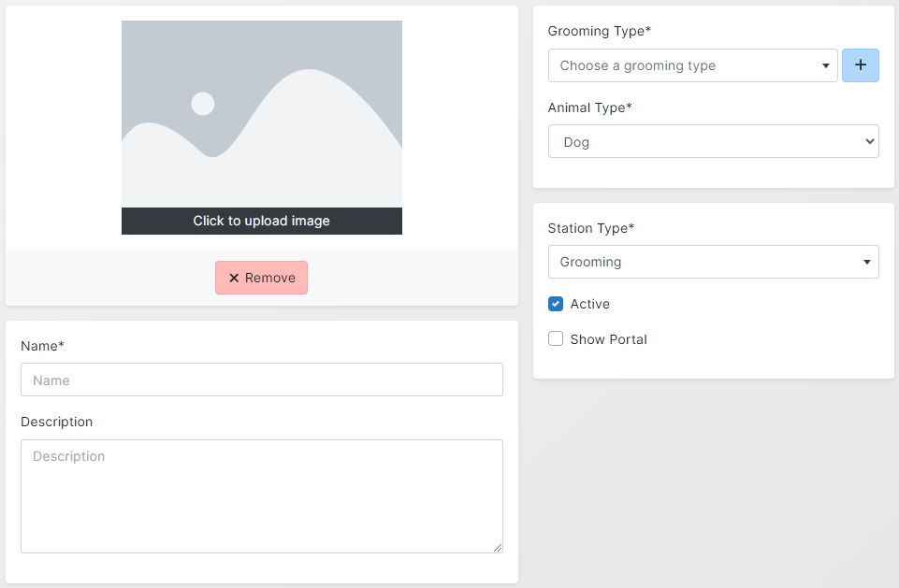This screenshot has height=588, width=899.
Task: Click the 'Grooming Type*' field label
Action: 599,31
